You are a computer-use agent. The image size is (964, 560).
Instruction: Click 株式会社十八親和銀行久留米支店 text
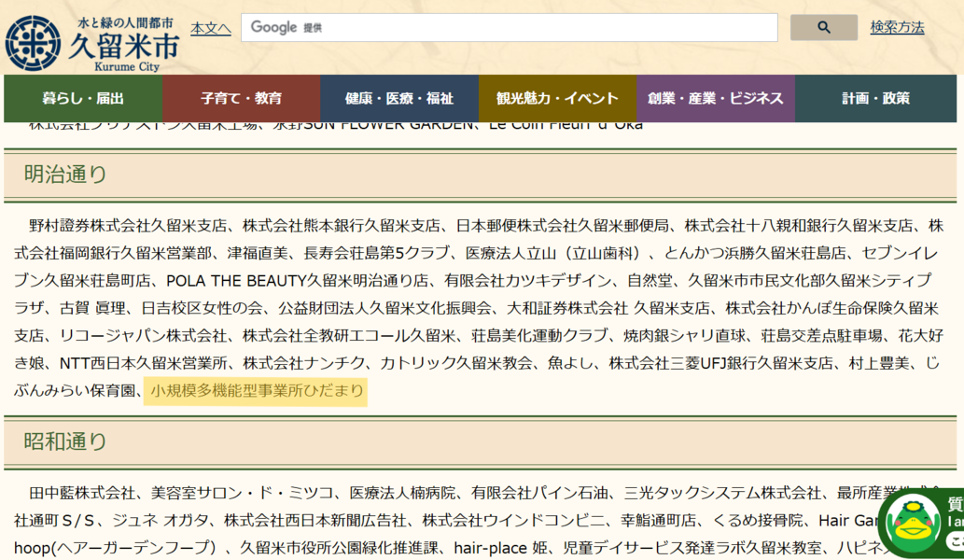799,226
